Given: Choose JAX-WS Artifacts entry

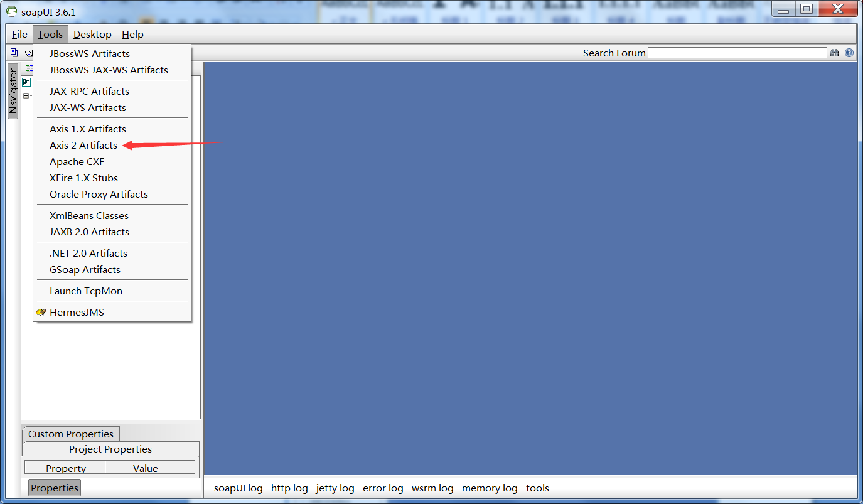Looking at the screenshot, I should [112, 107].
